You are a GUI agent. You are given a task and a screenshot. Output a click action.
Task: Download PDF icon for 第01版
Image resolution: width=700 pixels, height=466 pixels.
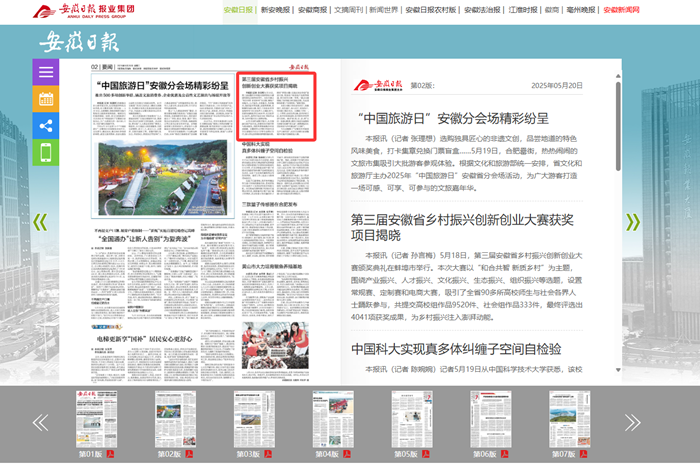coord(111,454)
